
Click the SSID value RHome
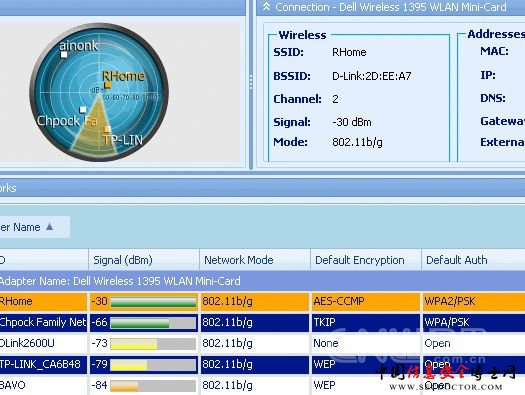click(x=349, y=52)
